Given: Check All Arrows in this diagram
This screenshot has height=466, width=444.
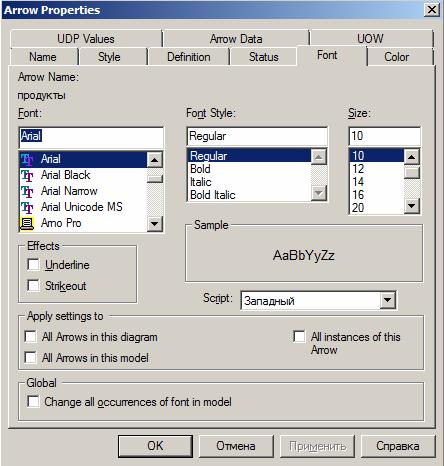Looking at the screenshot, I should (x=31, y=336).
